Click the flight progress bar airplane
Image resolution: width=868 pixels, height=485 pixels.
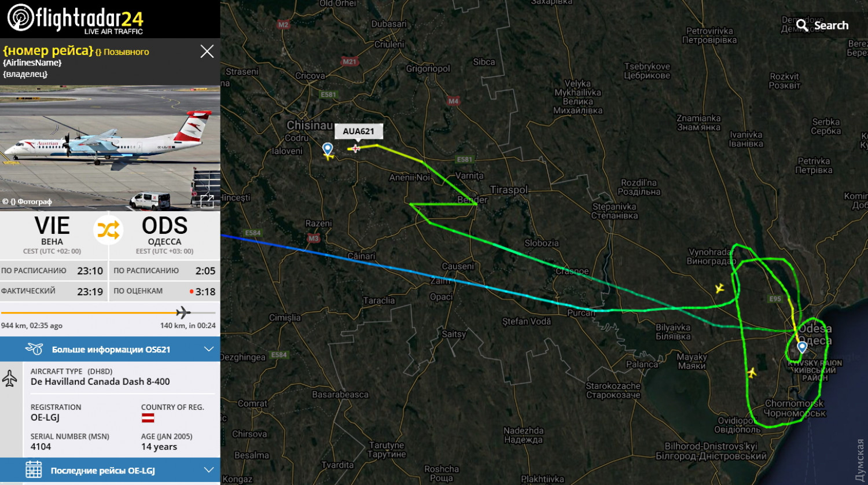click(183, 313)
